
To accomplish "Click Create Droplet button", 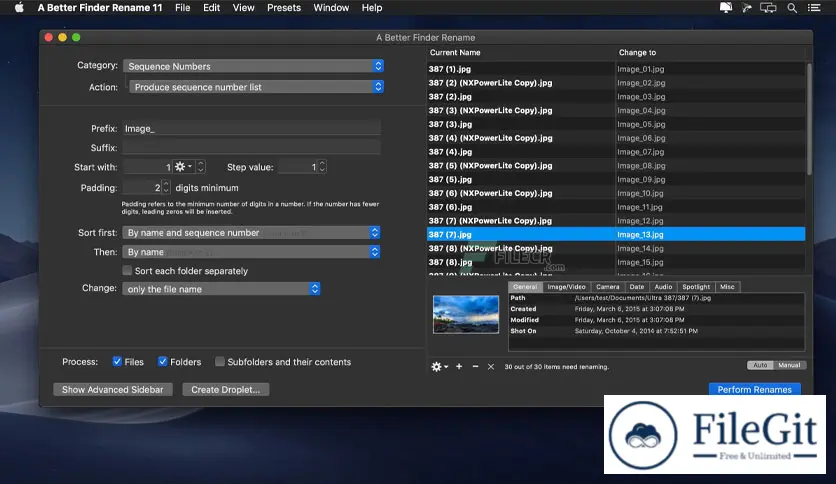I will click(226, 390).
